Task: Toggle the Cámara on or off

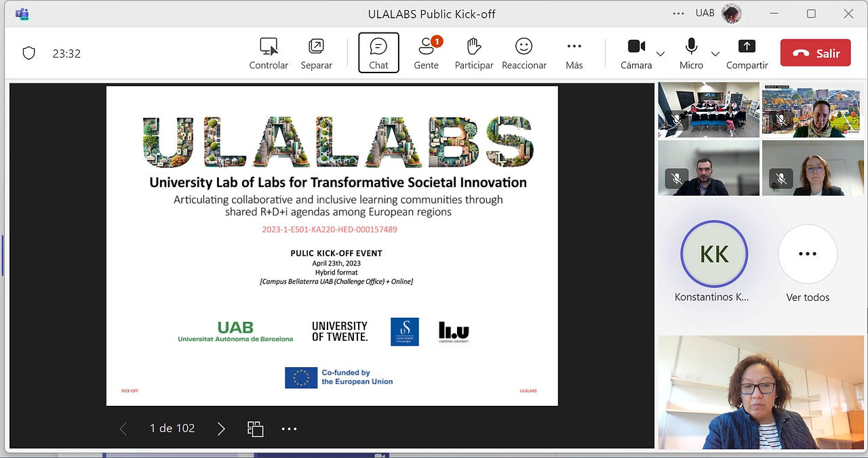Action: pyautogui.click(x=636, y=54)
